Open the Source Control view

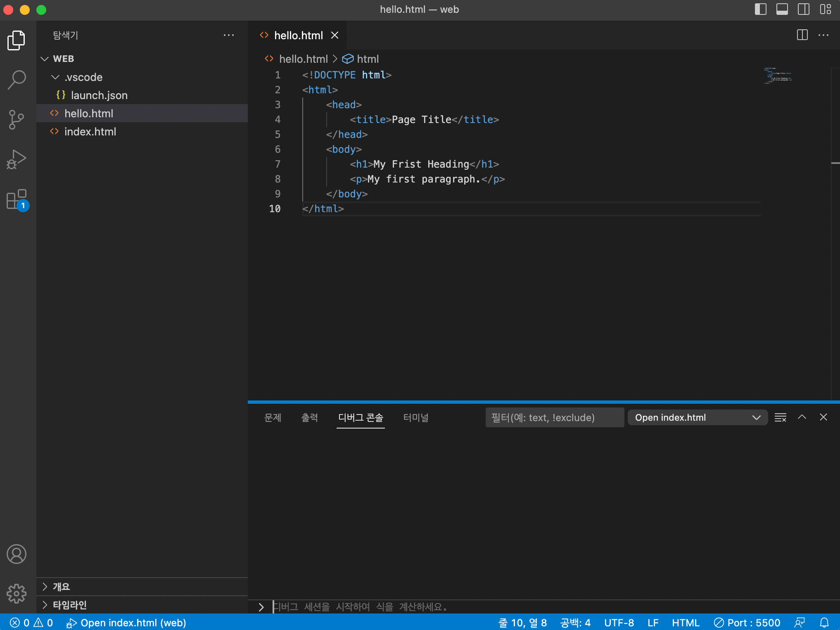[x=17, y=120]
